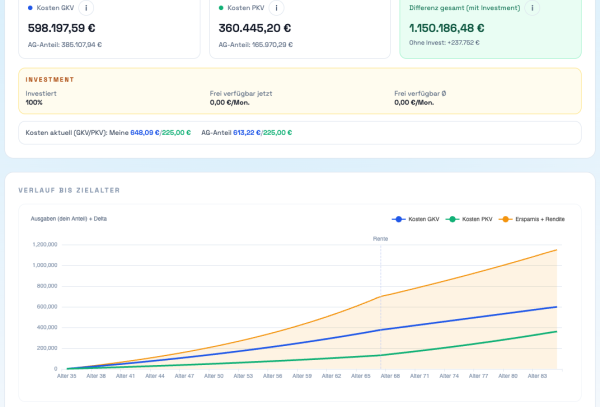Click Alter 83 on the x-axis
This screenshot has width=600, height=407.
point(537,376)
